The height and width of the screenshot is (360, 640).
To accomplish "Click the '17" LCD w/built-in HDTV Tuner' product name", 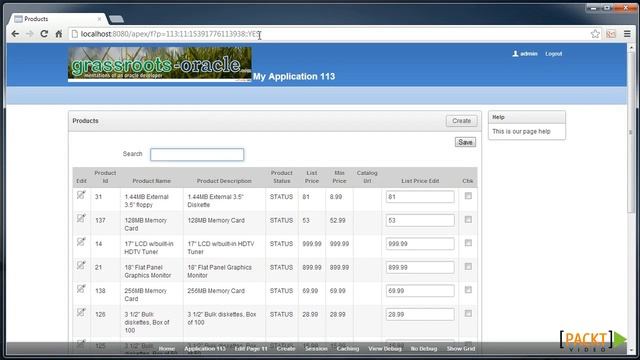I will [x=149, y=248].
